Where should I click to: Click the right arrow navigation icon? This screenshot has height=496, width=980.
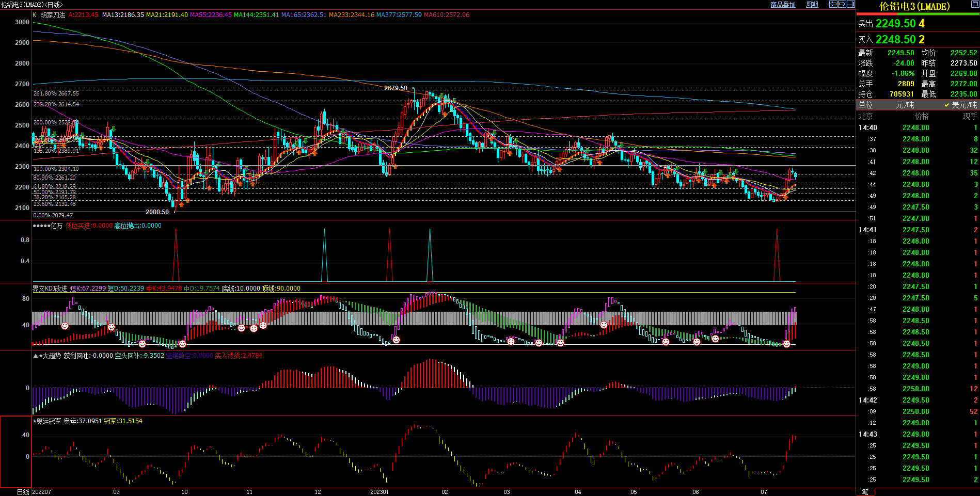tap(842, 4)
